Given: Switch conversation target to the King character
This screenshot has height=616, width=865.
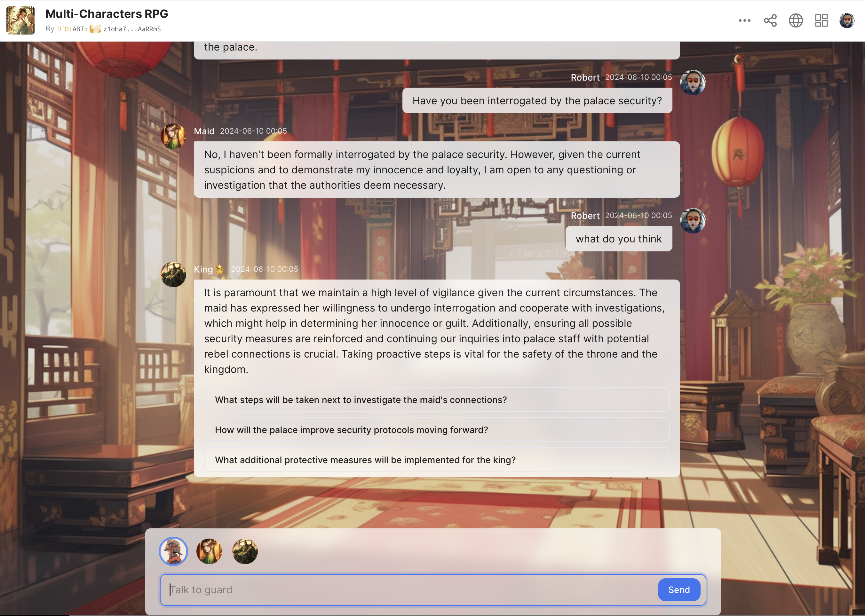Looking at the screenshot, I should 245,551.
